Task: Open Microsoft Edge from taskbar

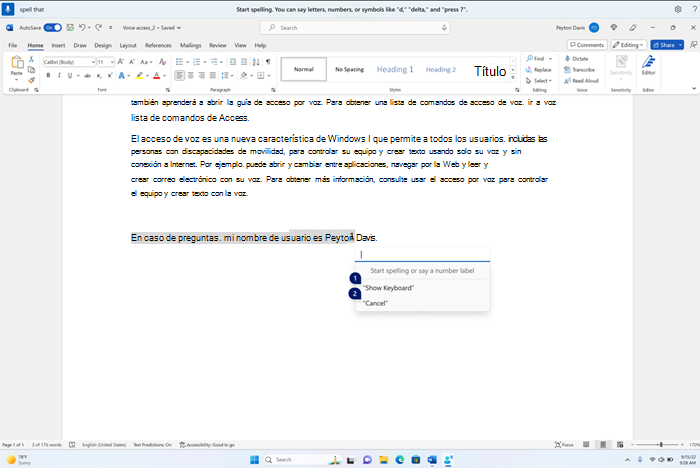Action: (400, 460)
